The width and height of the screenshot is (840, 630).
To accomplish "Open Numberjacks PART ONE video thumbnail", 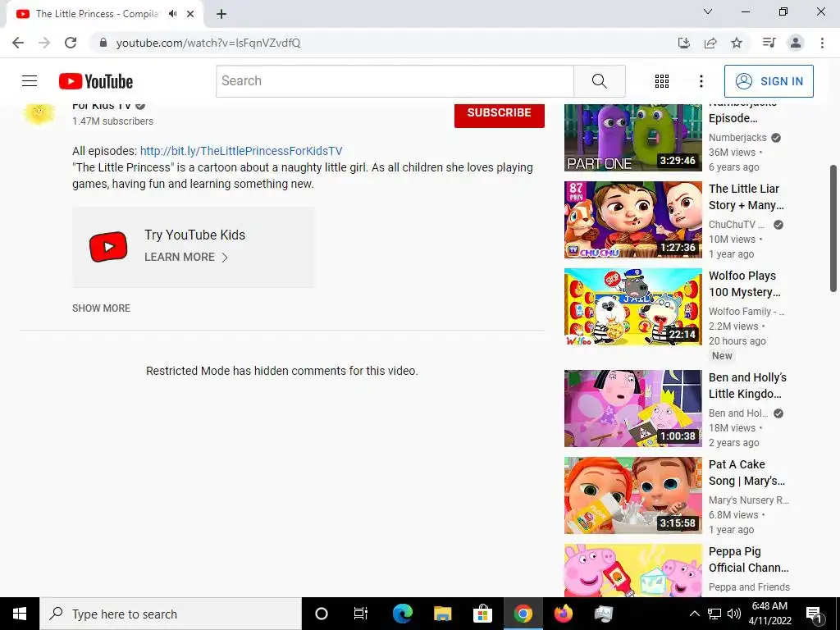I will coord(633,138).
